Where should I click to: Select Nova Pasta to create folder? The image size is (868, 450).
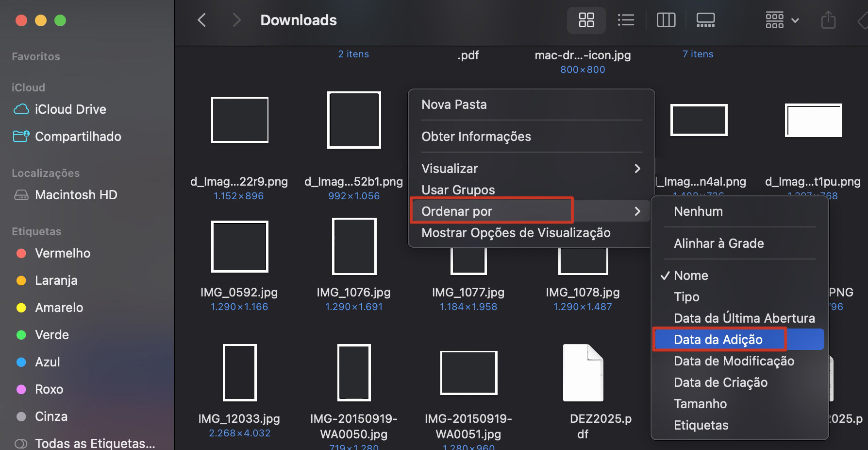pyautogui.click(x=454, y=104)
